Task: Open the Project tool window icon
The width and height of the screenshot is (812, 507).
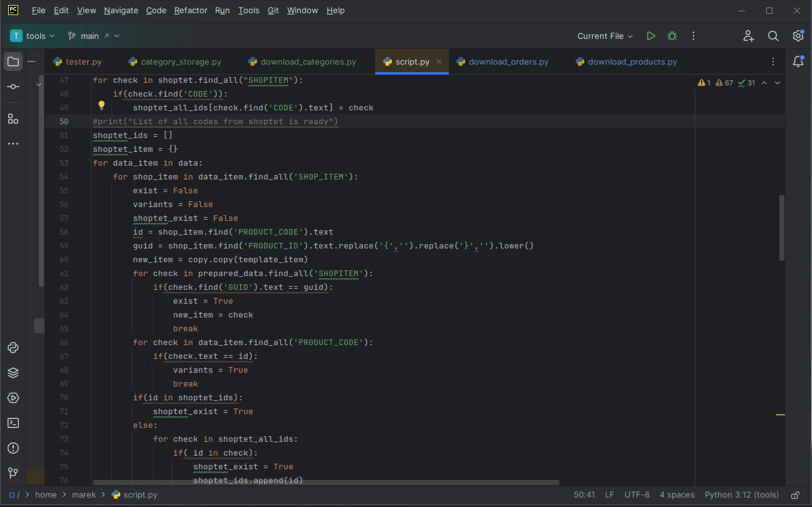Action: (x=13, y=61)
